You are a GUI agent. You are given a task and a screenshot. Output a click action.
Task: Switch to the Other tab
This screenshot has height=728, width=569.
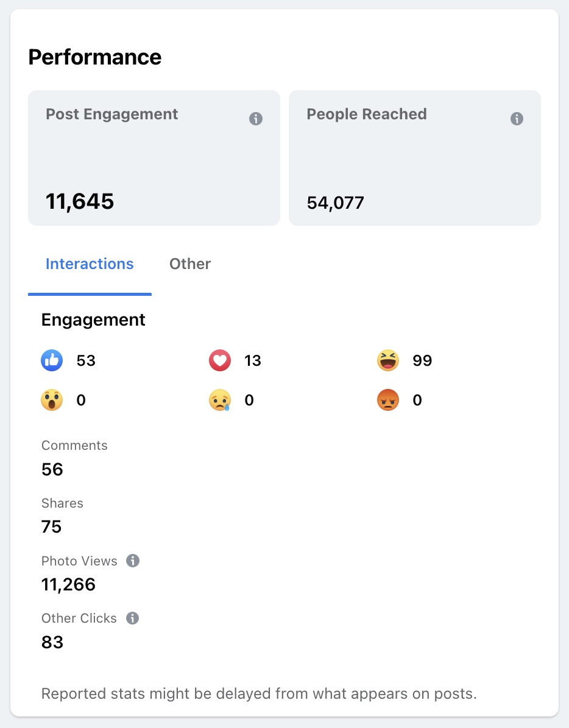tap(190, 264)
